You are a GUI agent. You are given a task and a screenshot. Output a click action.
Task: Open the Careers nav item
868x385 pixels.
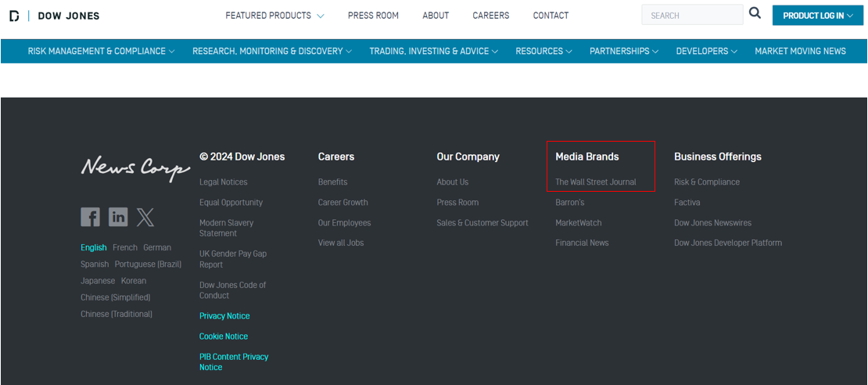click(491, 16)
